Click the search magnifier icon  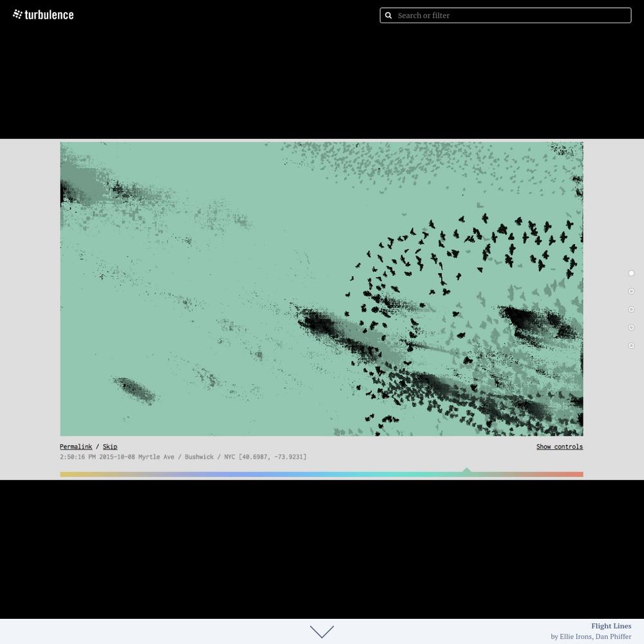(x=388, y=15)
